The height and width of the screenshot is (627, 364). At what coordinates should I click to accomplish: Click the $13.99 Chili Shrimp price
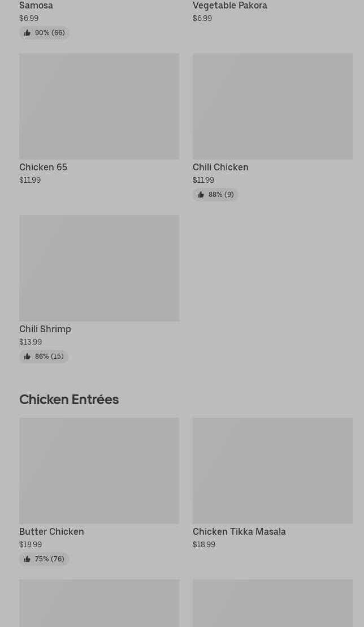tap(31, 342)
